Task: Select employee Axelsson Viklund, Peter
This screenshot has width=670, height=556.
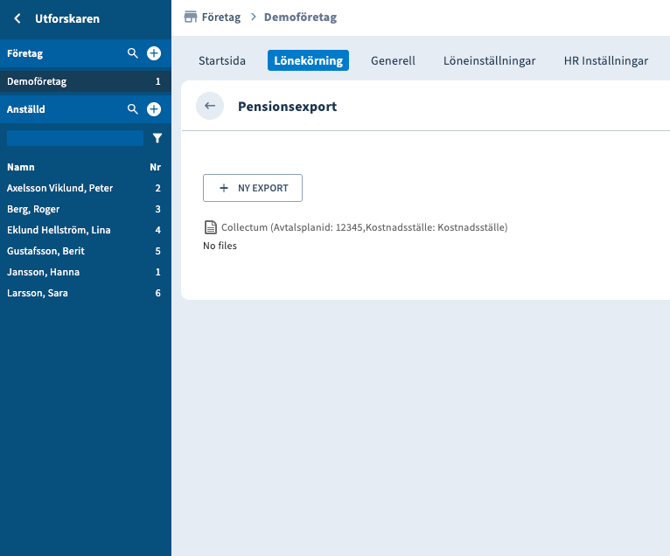Action: [60, 188]
